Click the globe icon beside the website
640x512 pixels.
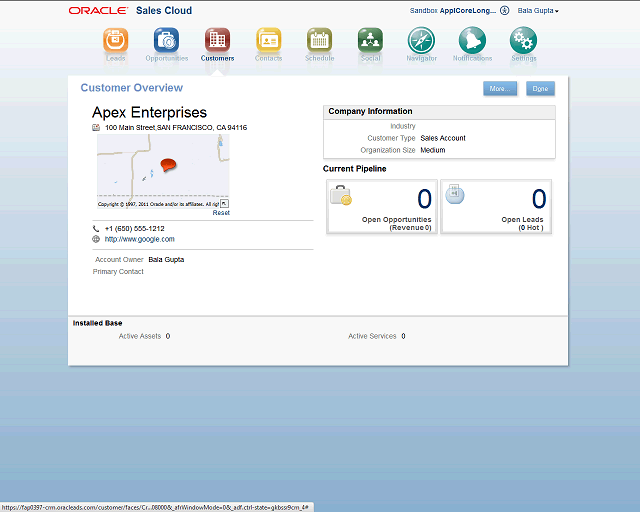[x=96, y=239]
